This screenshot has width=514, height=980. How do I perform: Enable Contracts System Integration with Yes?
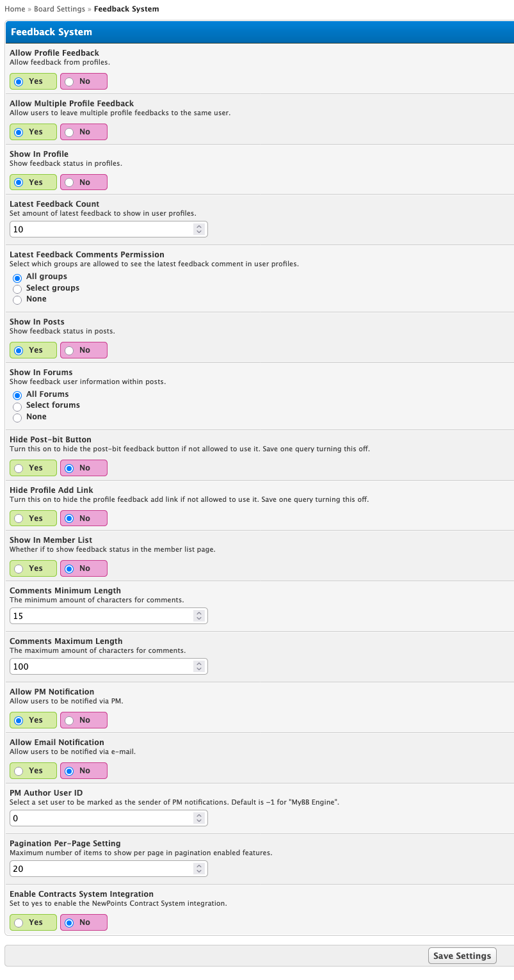33,922
